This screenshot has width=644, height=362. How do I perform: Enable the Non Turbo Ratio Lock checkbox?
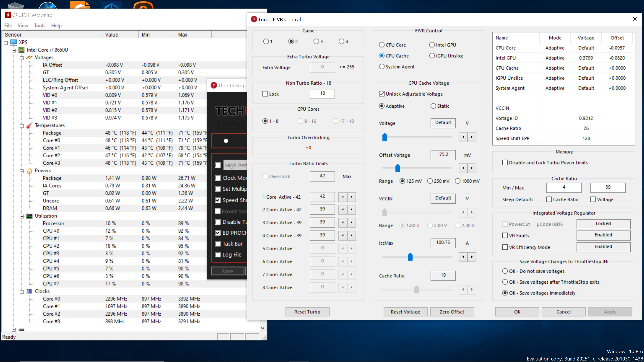point(265,94)
